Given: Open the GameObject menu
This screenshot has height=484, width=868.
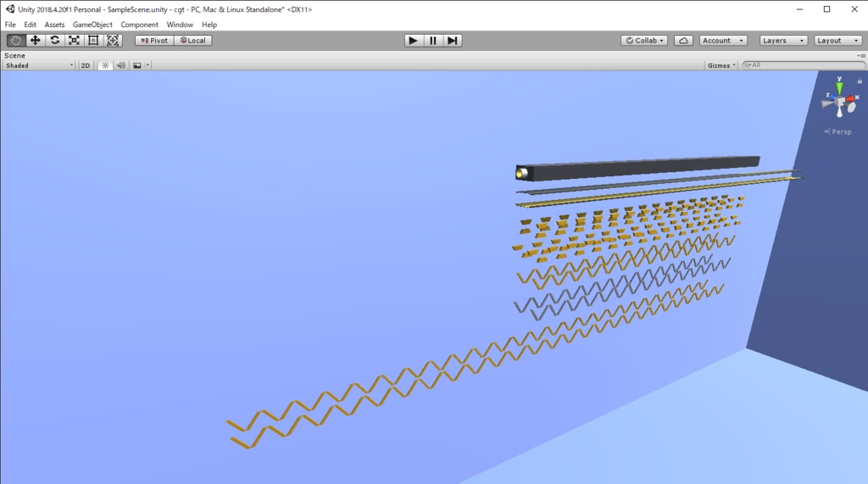Looking at the screenshot, I should coord(92,25).
